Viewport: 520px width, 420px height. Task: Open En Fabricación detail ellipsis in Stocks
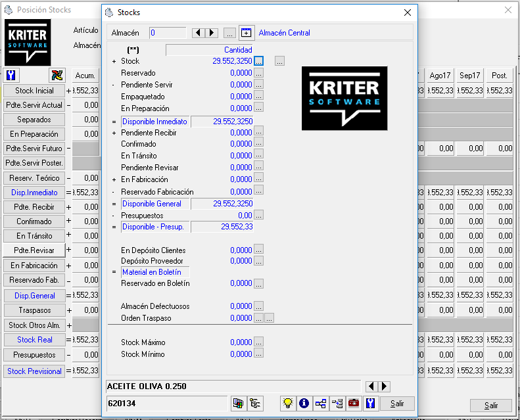coord(258,178)
